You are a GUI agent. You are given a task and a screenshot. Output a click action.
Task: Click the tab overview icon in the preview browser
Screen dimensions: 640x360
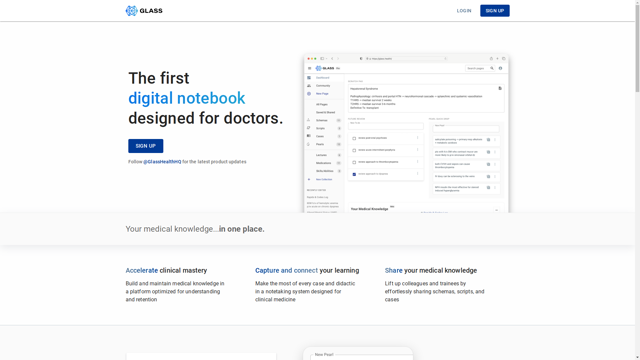(x=504, y=58)
